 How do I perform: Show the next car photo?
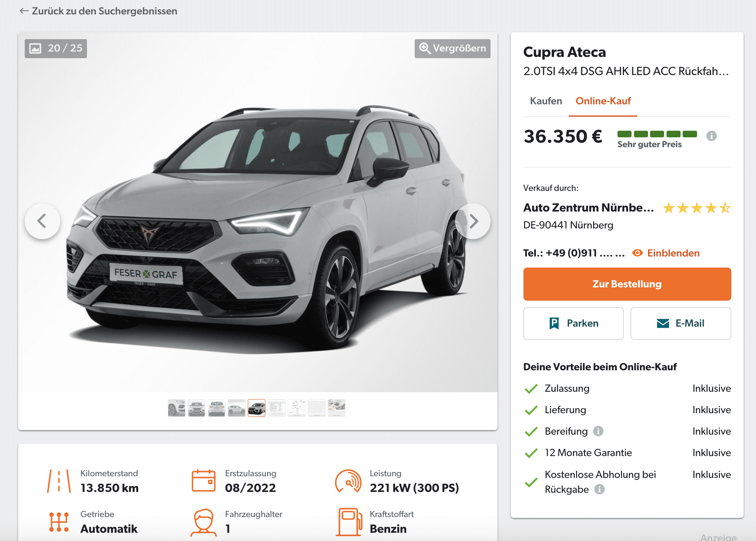(473, 221)
